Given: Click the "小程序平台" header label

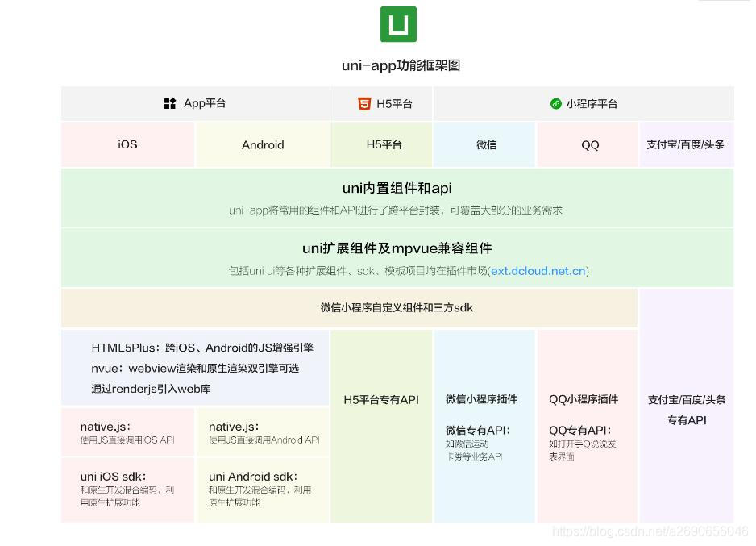Looking at the screenshot, I should [x=592, y=104].
